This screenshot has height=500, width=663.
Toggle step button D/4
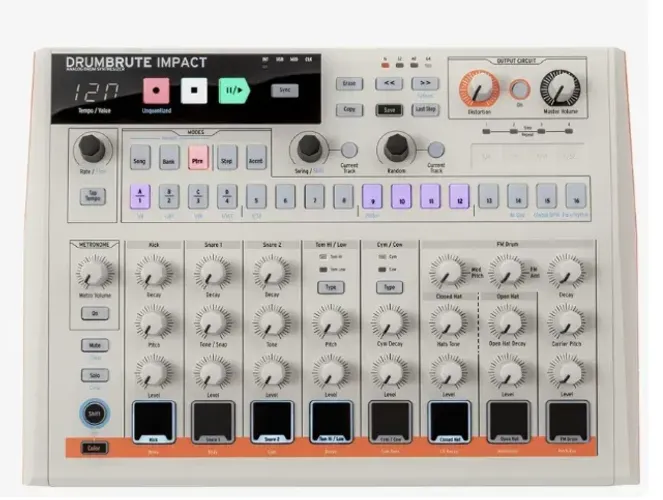pyautogui.click(x=227, y=197)
